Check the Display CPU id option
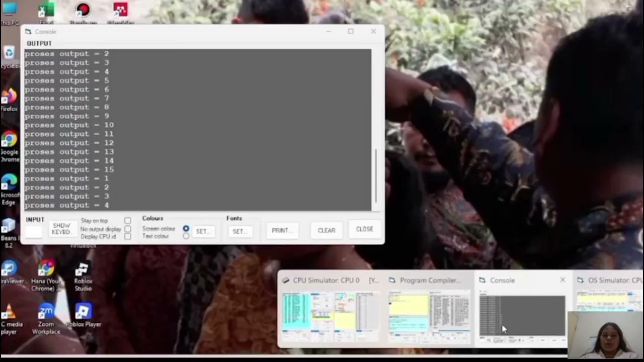Screen dimensions: 644x362 coord(127,236)
